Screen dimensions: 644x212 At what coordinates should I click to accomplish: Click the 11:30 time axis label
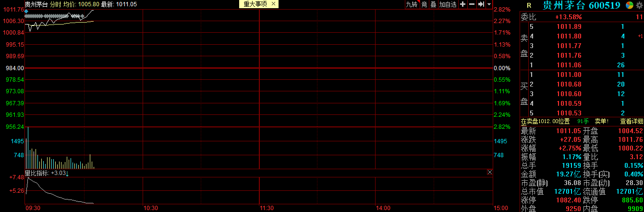267,208
